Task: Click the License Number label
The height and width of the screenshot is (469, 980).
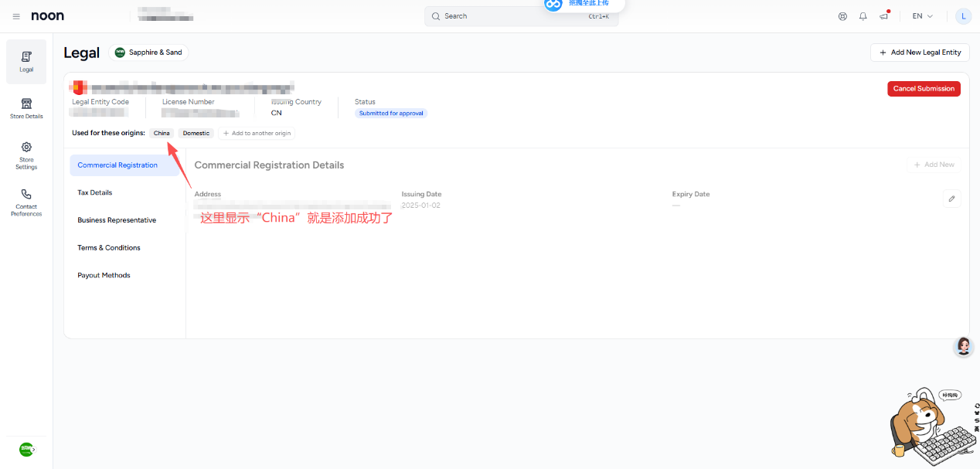Action: 189,102
